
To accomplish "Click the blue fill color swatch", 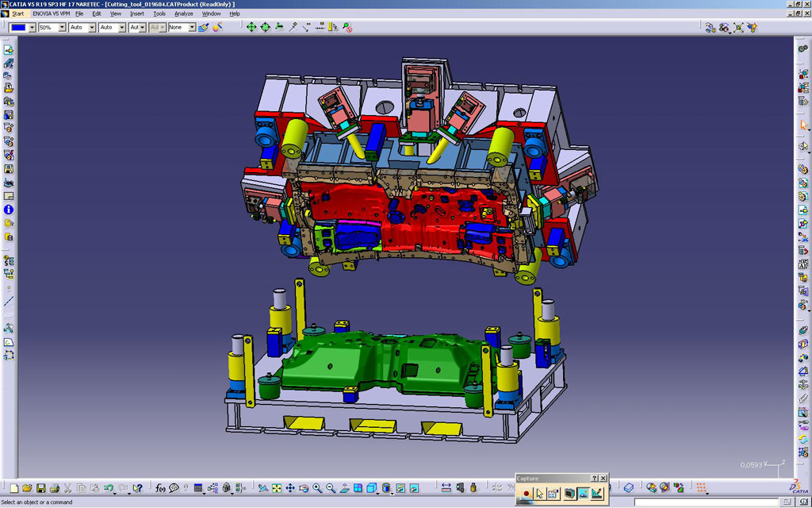I will coord(17,28).
